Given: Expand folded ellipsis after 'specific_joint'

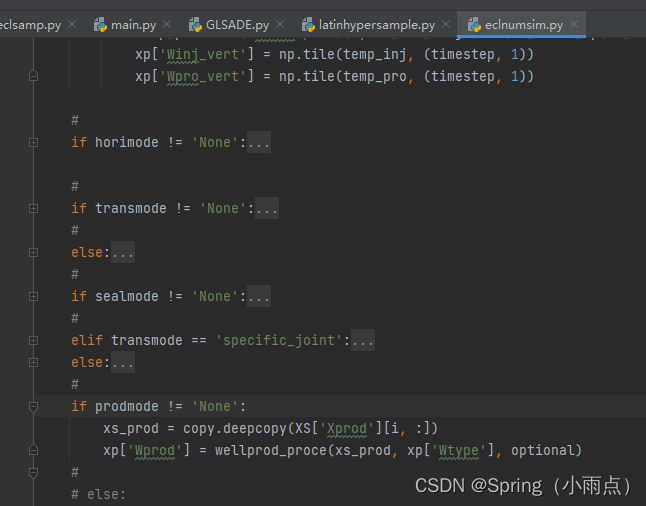Looking at the screenshot, I should click(x=363, y=340).
